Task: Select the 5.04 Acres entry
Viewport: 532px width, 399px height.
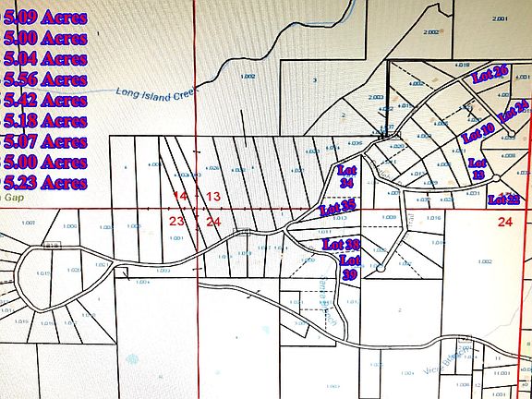Action: [45, 59]
